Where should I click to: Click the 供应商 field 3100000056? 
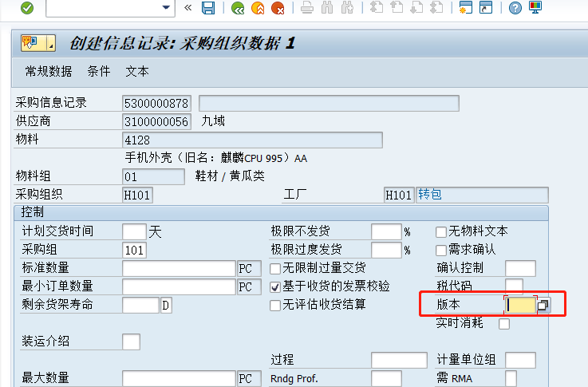click(156, 122)
